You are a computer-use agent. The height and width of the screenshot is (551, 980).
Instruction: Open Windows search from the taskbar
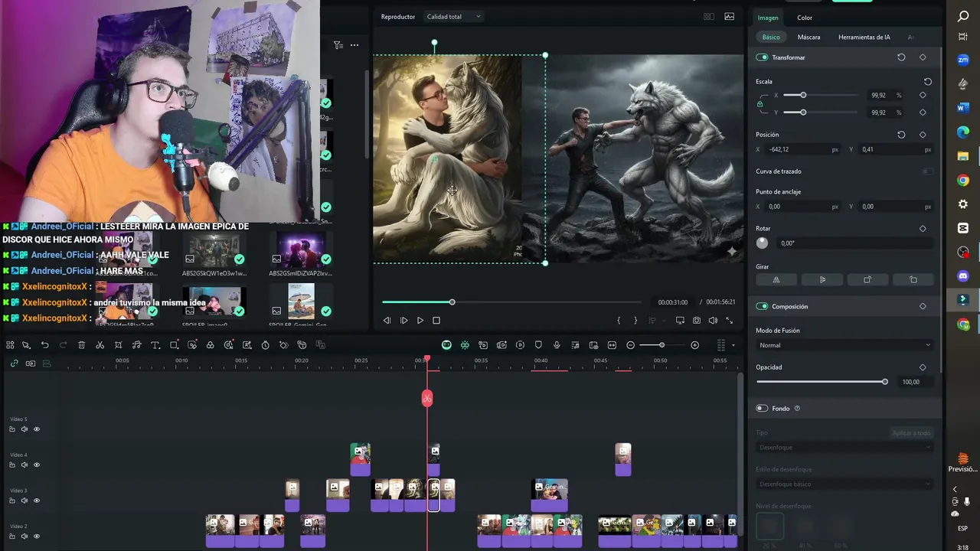click(963, 16)
